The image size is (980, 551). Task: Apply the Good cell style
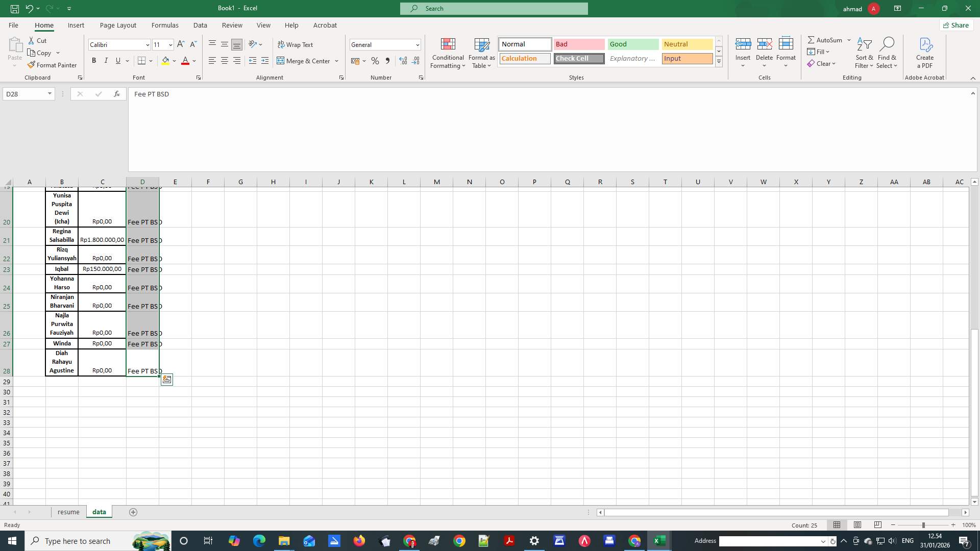pyautogui.click(x=632, y=44)
